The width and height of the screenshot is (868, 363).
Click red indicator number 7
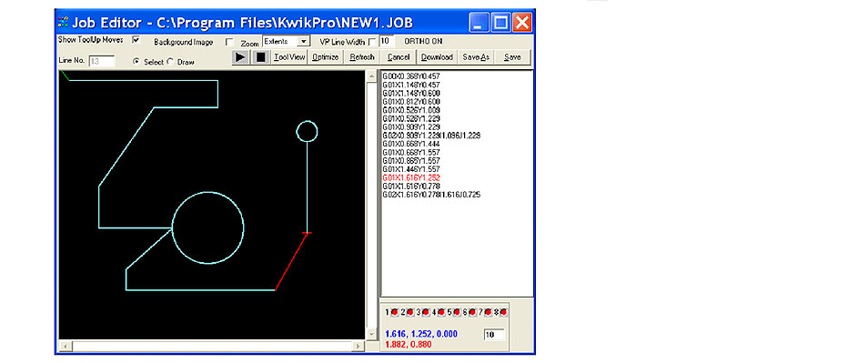point(489,313)
